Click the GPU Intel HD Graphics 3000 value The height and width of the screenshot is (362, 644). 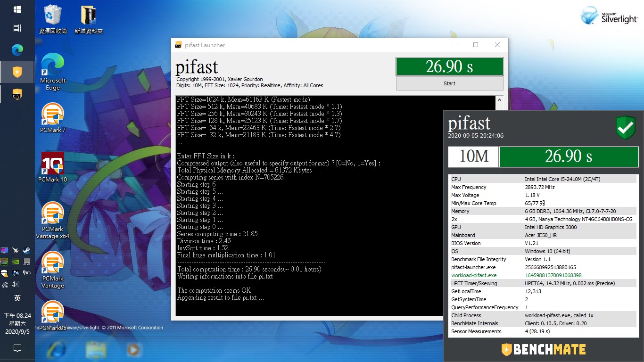point(551,227)
